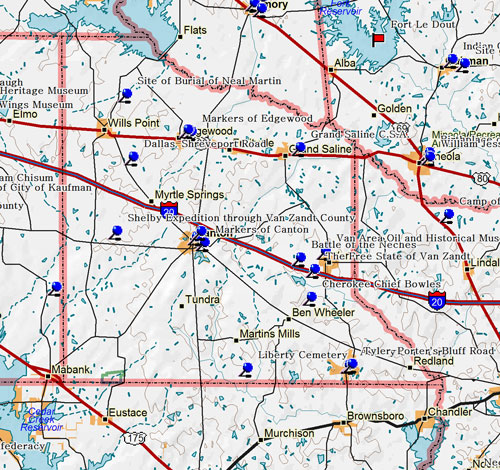Click the 'Alba' town label
Screen dimensions: 500x470
pos(345,63)
